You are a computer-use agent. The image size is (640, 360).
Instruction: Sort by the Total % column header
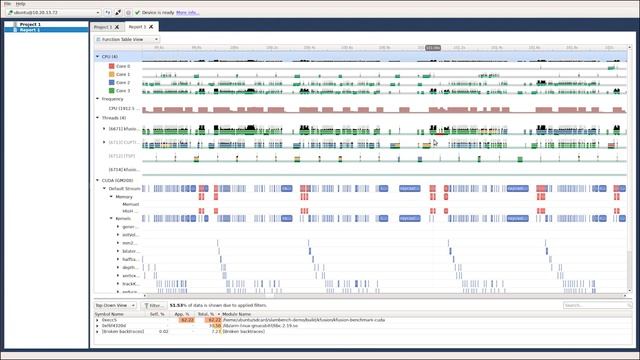coord(208,314)
